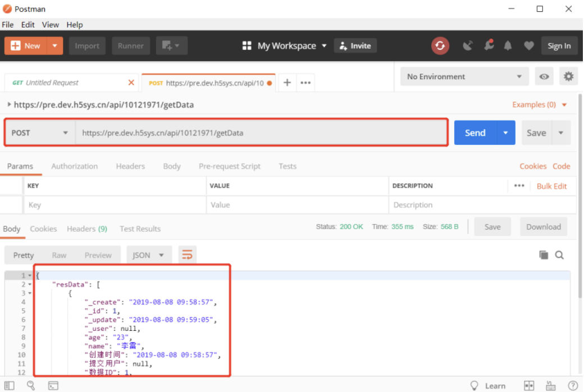Click the sync status icon
Viewport: 584px width, 392px height.
click(440, 46)
